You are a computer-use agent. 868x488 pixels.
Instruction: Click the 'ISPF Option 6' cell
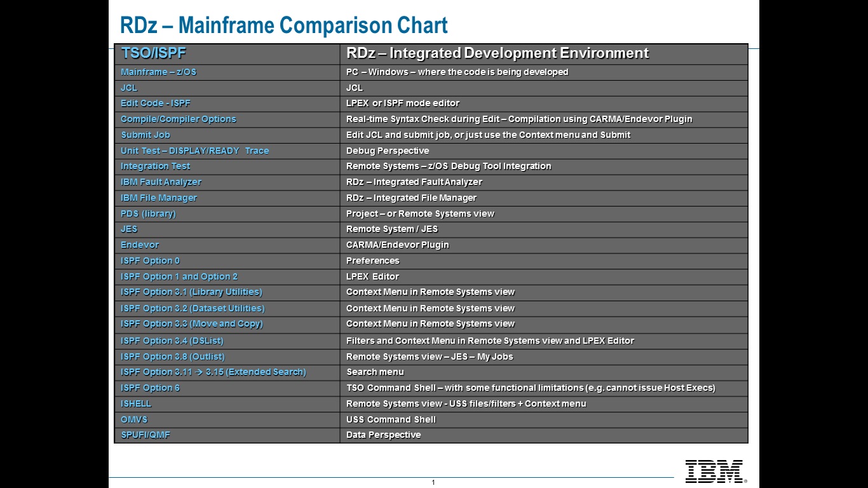227,388
